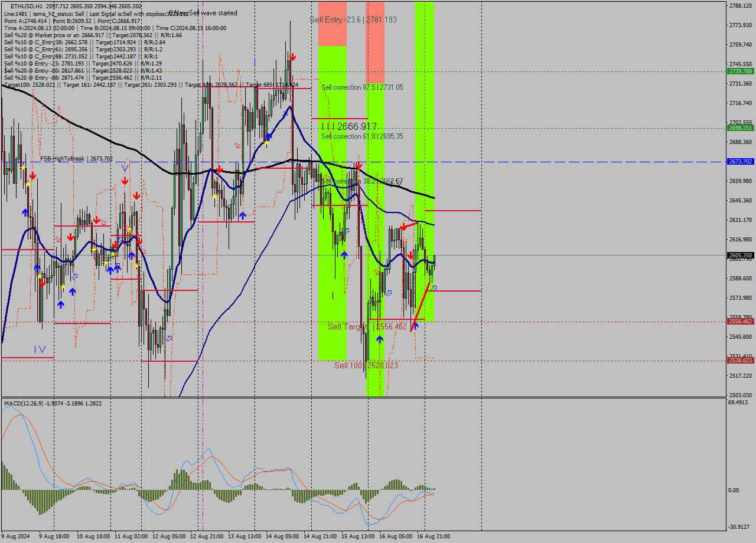Click the 2588.600 price scale value

[x=741, y=278]
